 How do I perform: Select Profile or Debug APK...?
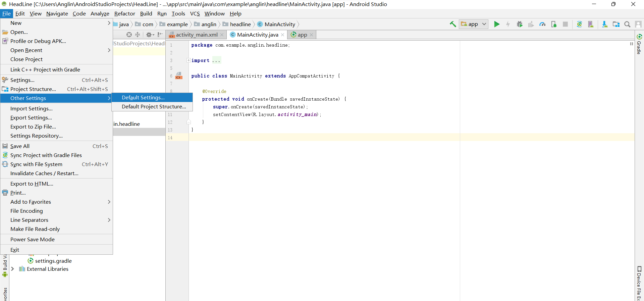tap(56, 41)
